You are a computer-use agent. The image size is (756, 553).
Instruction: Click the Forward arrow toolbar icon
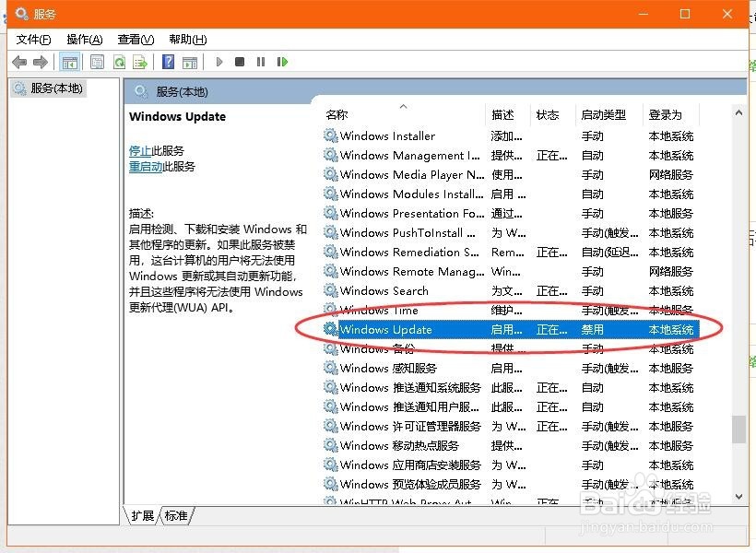(41, 62)
